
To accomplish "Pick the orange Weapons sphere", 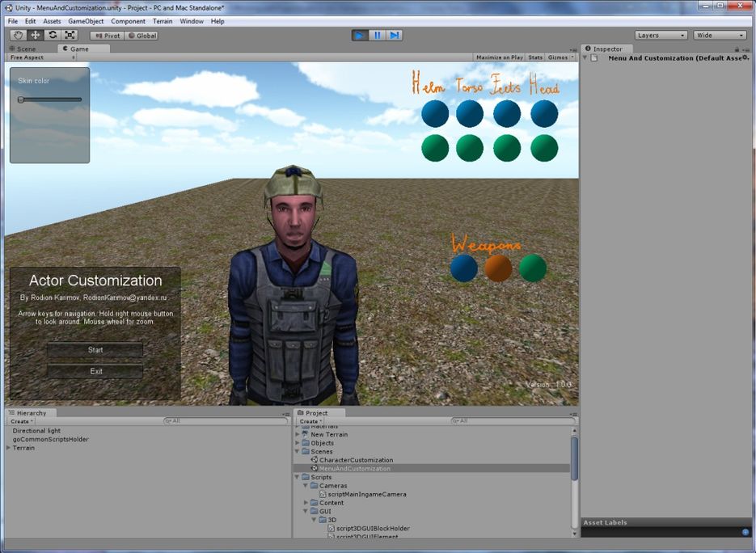I will point(498,268).
